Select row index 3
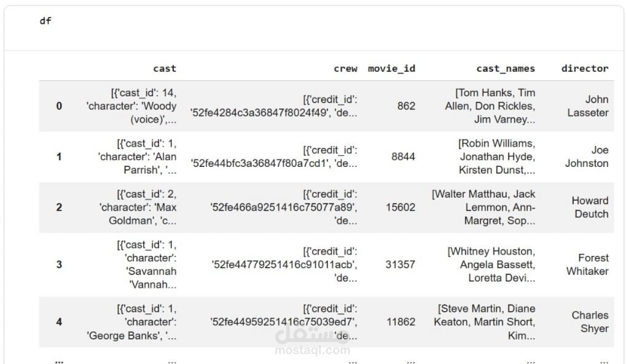Screen dimensions: 626x364 (59, 265)
